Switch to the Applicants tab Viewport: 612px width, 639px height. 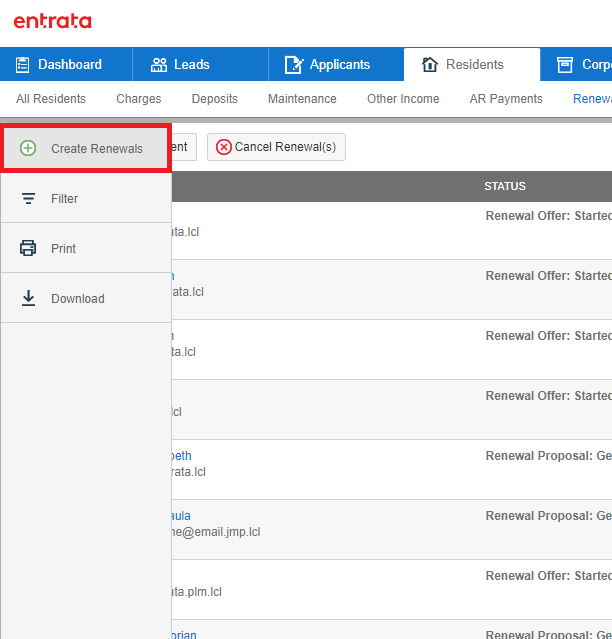pyautogui.click(x=336, y=64)
